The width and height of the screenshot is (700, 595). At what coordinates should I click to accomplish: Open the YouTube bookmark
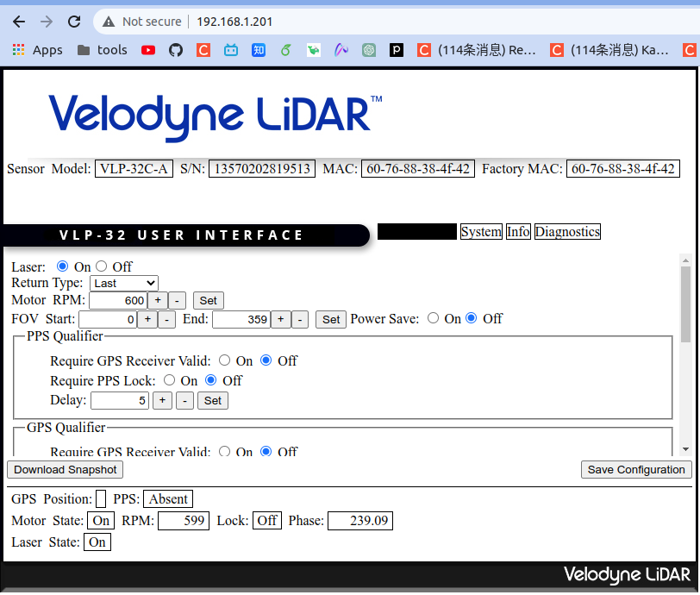point(148,50)
